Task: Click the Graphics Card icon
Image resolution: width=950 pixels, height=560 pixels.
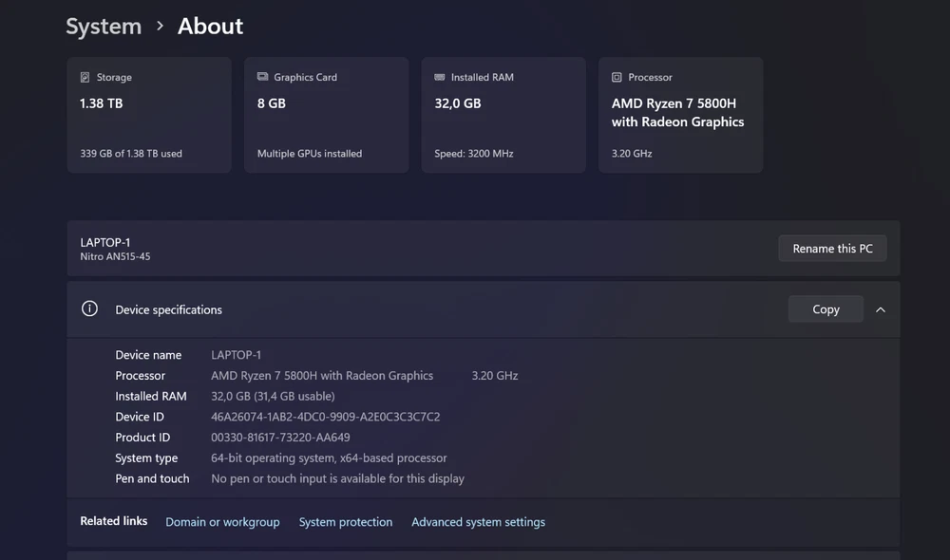Action: click(x=262, y=77)
